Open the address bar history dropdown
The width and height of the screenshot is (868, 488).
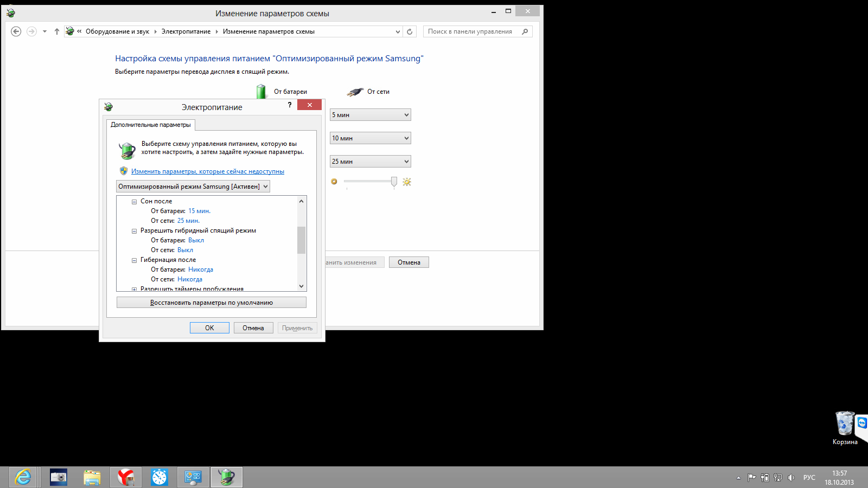tap(398, 31)
